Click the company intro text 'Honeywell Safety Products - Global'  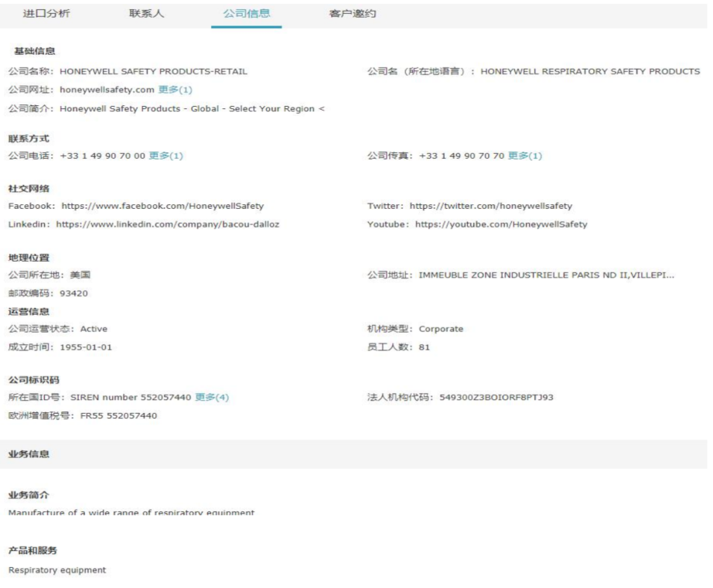(x=192, y=109)
